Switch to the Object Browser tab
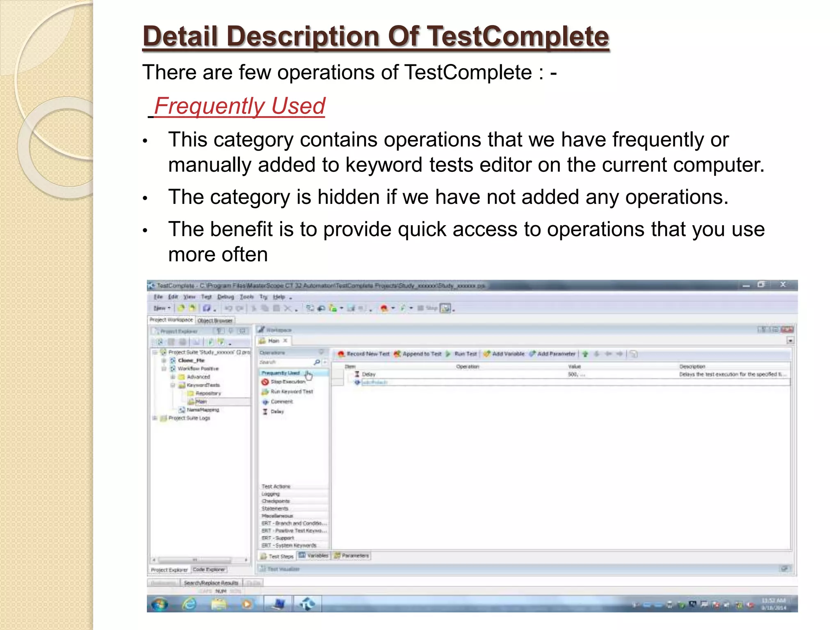Screen dimensions: 840x630 [x=215, y=320]
